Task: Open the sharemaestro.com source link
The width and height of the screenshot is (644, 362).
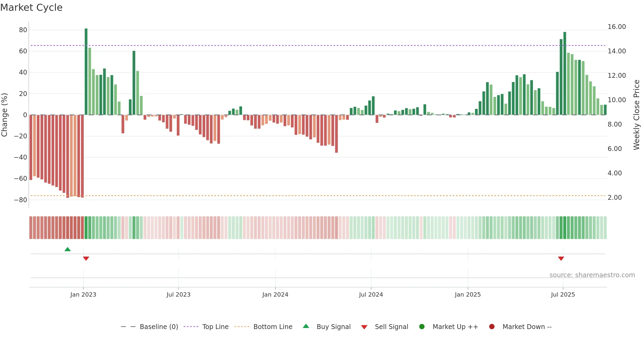Action: [592, 275]
